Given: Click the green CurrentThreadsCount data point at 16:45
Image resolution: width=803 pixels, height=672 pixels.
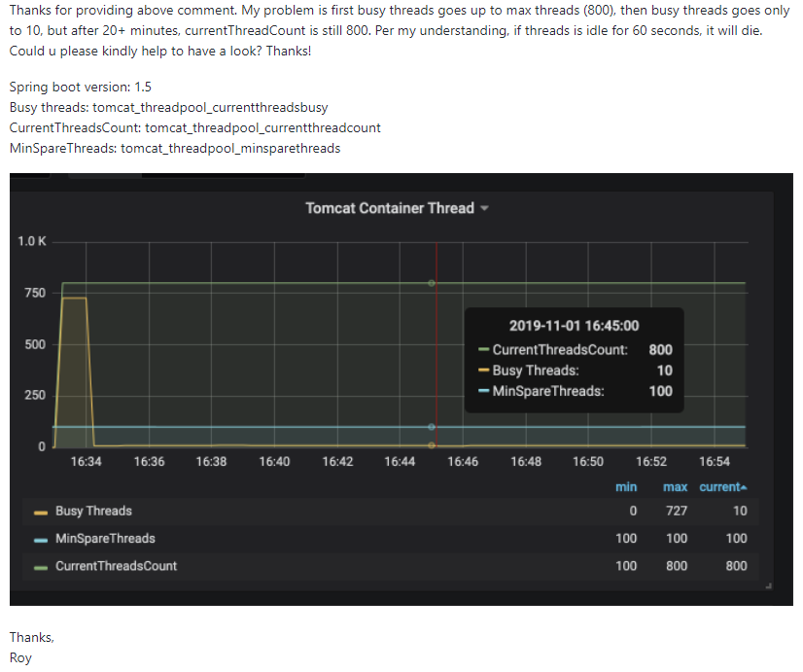Looking at the screenshot, I should (432, 283).
